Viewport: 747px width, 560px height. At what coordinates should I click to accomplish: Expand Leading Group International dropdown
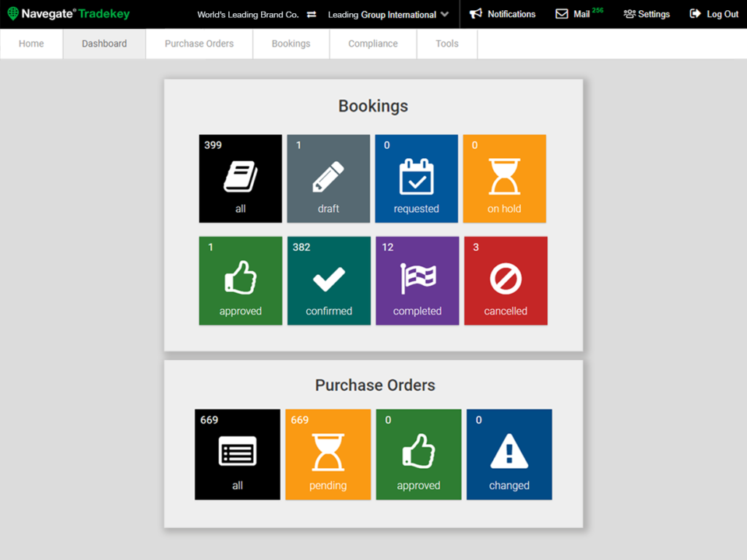point(388,15)
